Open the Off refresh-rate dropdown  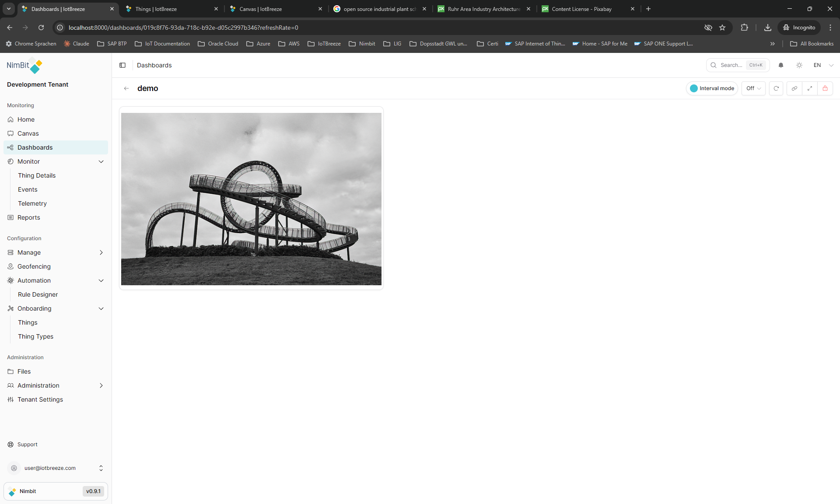(753, 88)
